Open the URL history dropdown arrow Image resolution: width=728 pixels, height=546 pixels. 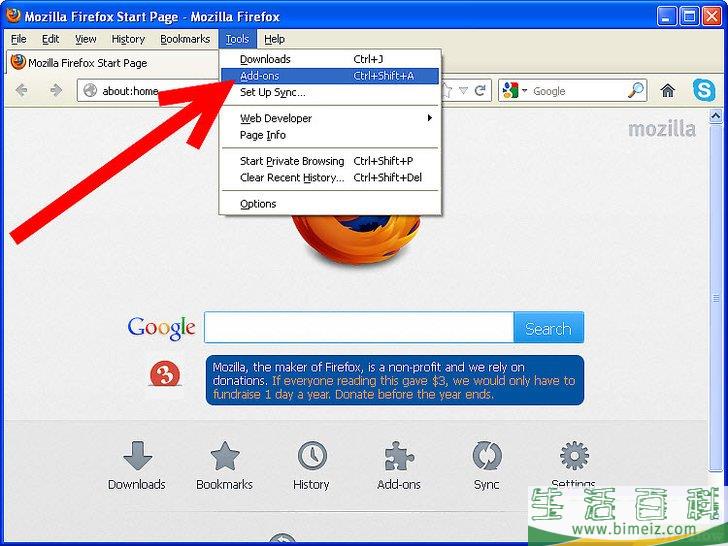click(x=463, y=90)
